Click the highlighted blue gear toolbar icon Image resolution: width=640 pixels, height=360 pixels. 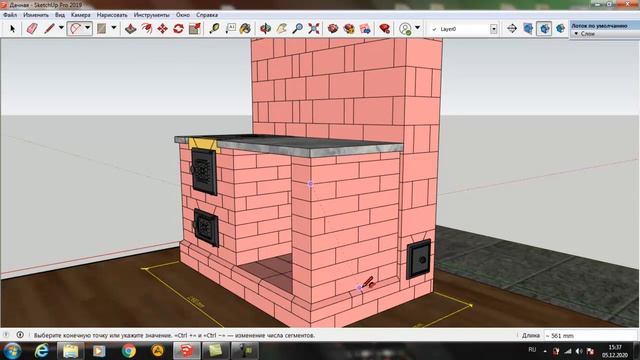coord(544,29)
